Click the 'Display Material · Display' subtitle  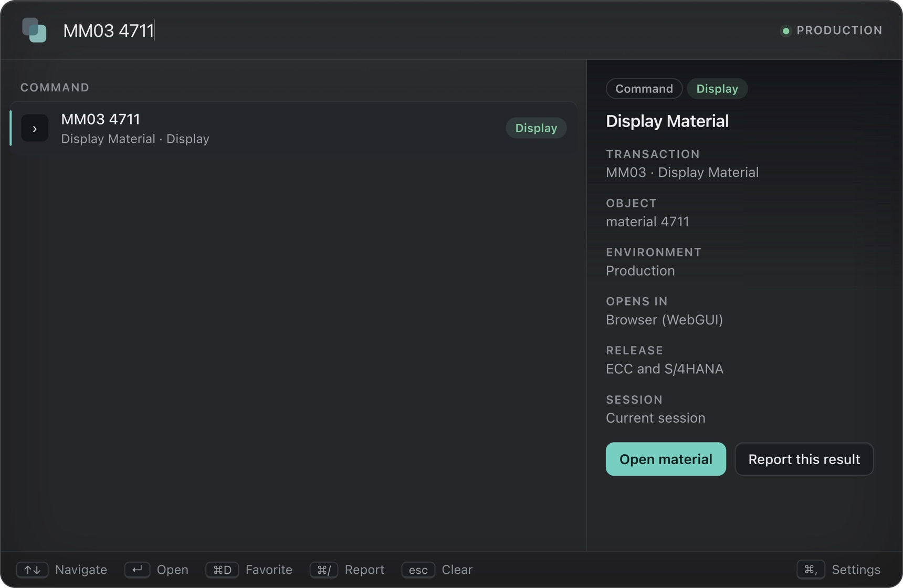(x=135, y=139)
